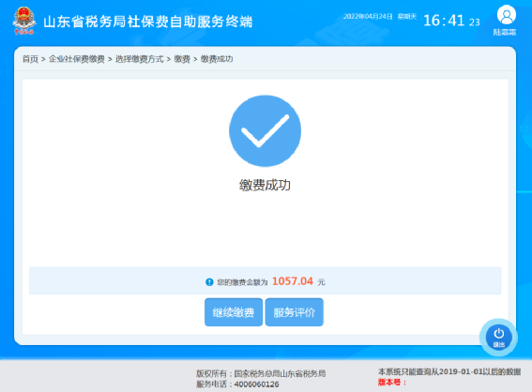Click the 2022年04月24日 date text
Viewport: 532px width, 392px height.
pos(368,16)
